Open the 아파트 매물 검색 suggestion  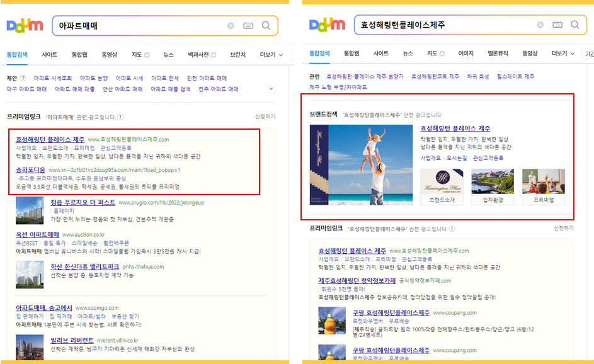click(171, 89)
